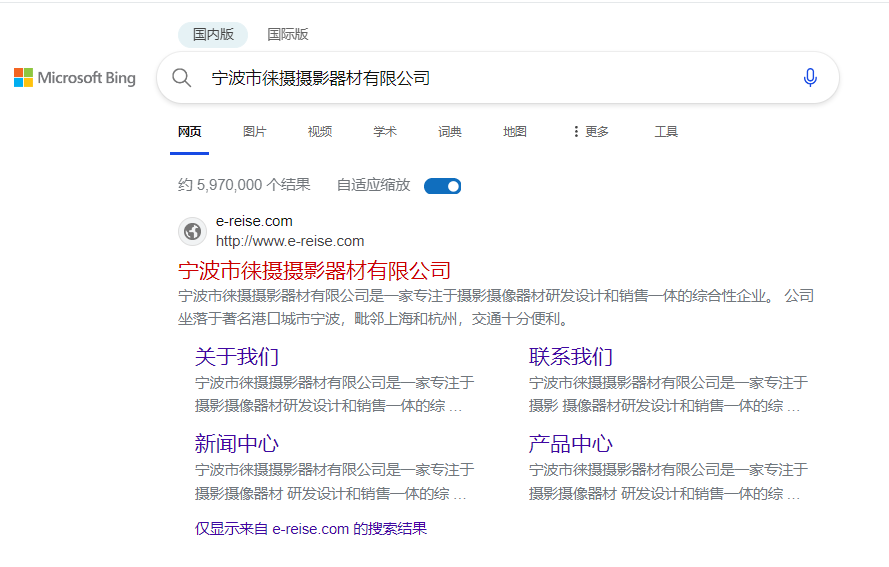
Task: Click the Microsoft Bing logo
Action: coord(75,78)
